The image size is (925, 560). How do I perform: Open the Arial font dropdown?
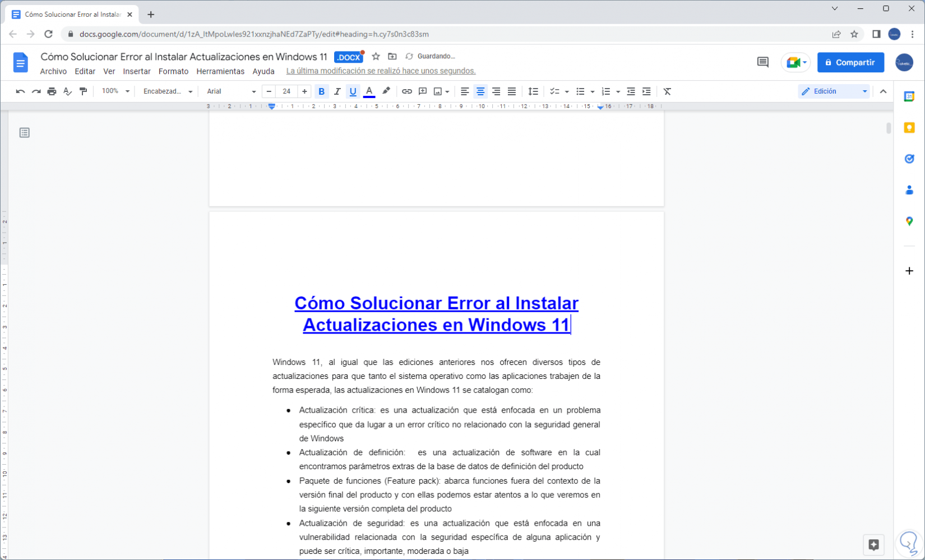pos(231,91)
